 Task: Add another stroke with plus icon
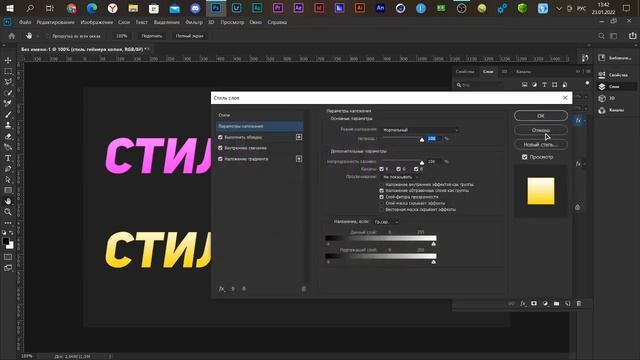[x=299, y=137]
